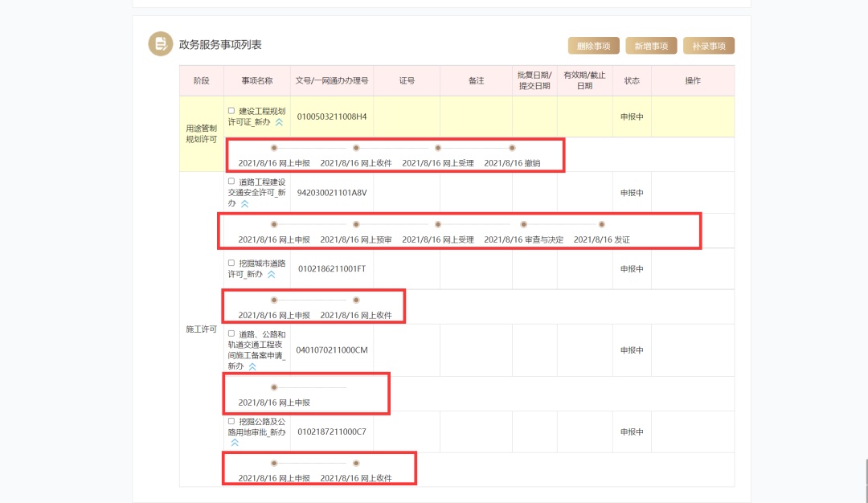Select the 网上预审 timeline step dot

tap(356, 224)
